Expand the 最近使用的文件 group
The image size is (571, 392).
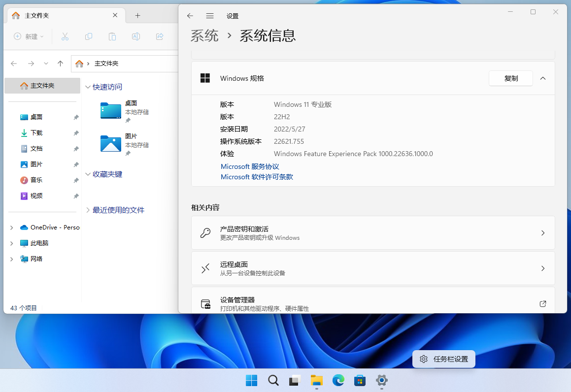88,210
